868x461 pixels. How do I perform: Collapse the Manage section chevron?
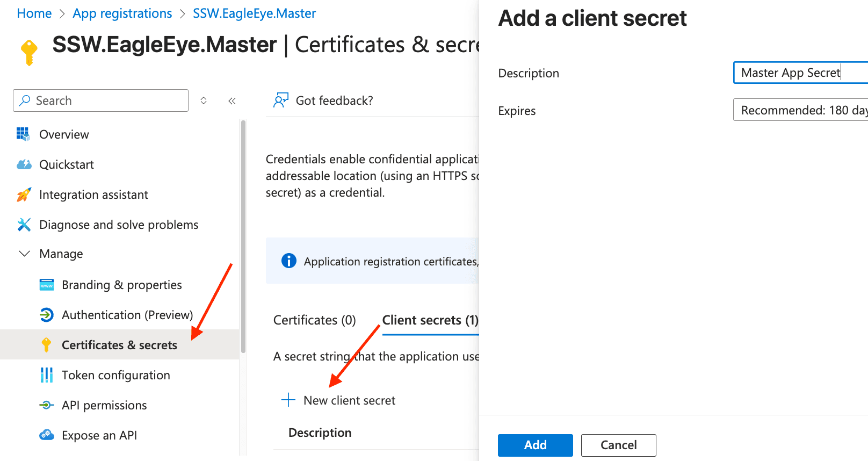coord(24,253)
